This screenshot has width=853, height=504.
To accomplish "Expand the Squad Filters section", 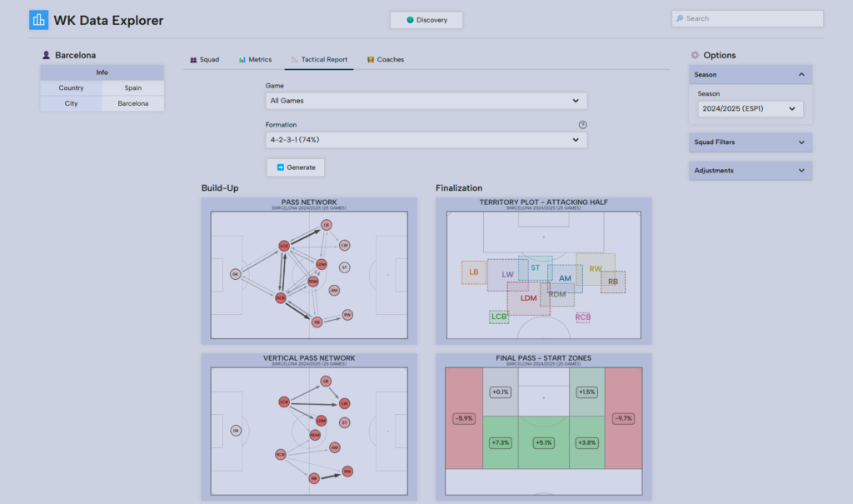I will pos(801,142).
